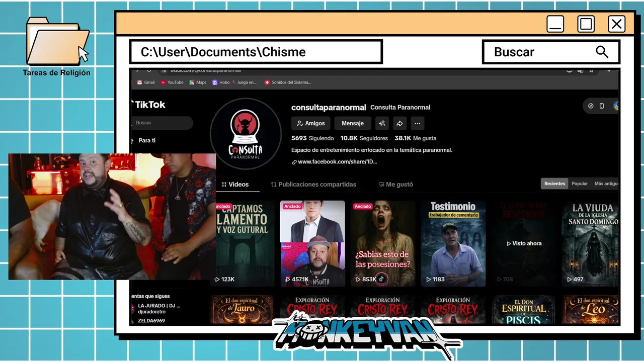Click the phone icon in top-right pill
This screenshot has width=644, height=362.
602,106
